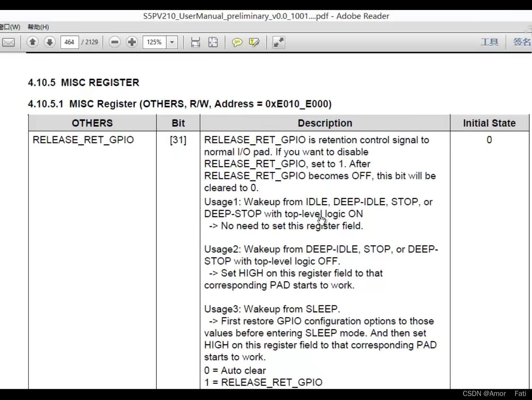Click the fit one full page icon

click(x=213, y=42)
